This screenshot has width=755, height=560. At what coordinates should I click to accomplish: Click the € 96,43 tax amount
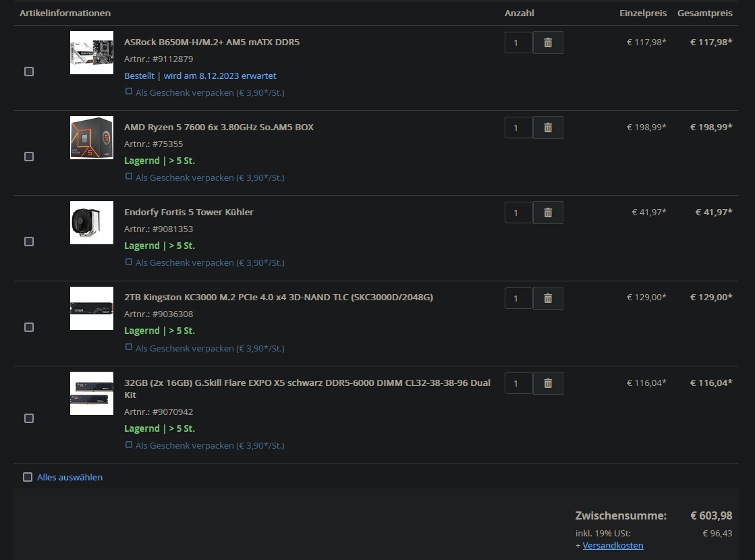pyautogui.click(x=717, y=534)
